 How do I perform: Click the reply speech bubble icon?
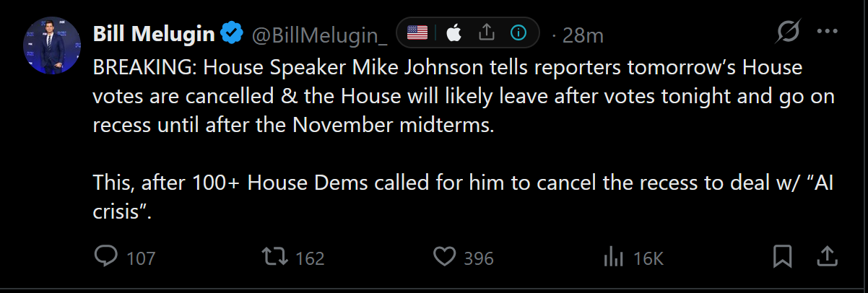[x=106, y=257]
